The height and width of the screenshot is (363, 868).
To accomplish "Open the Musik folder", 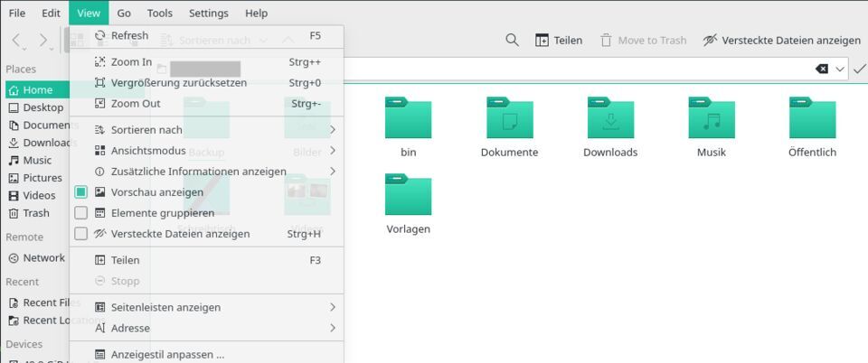I will pos(712,119).
